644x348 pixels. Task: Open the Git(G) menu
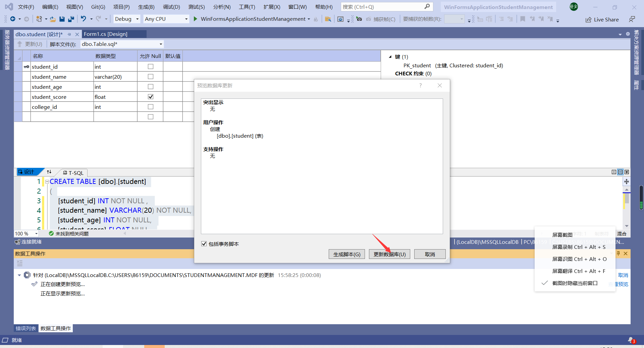(98, 6)
